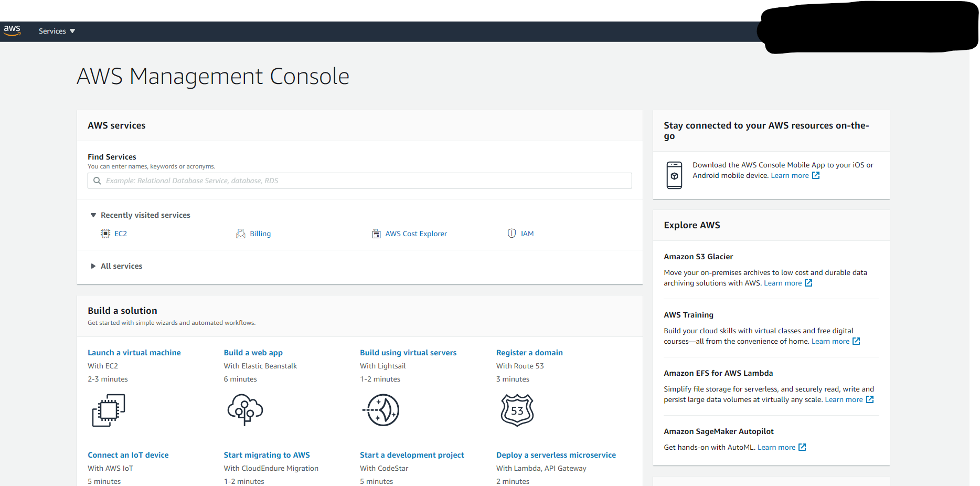Screen dimensions: 980x486
Task: Click the AWS Cost Explorer icon
Action: pyautogui.click(x=376, y=234)
